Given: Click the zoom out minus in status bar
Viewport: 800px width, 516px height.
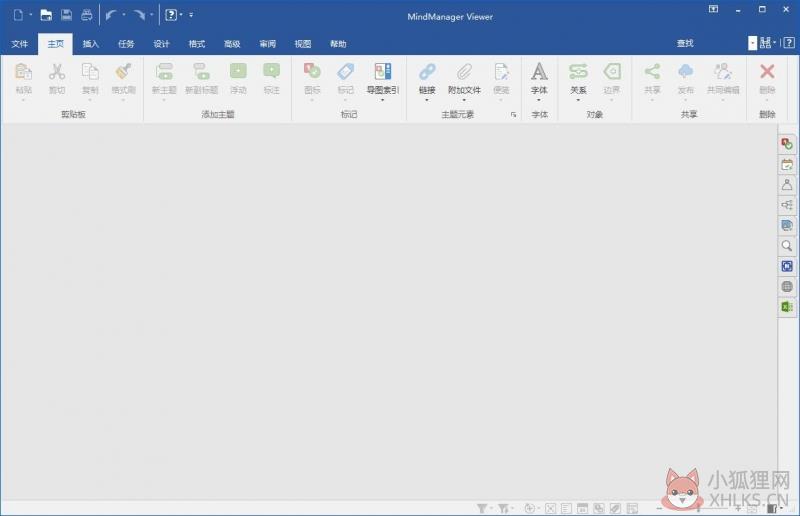Looking at the screenshot, I should click(659, 508).
